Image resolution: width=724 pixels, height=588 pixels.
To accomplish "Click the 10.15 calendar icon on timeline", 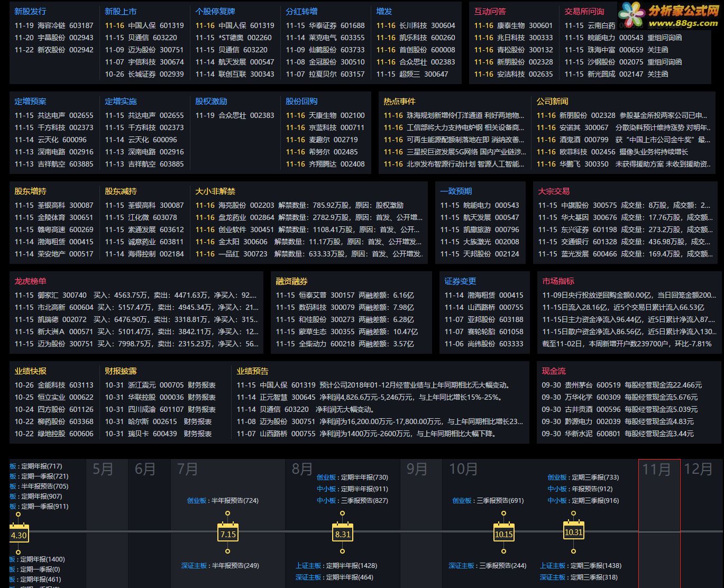I will coord(503,533).
